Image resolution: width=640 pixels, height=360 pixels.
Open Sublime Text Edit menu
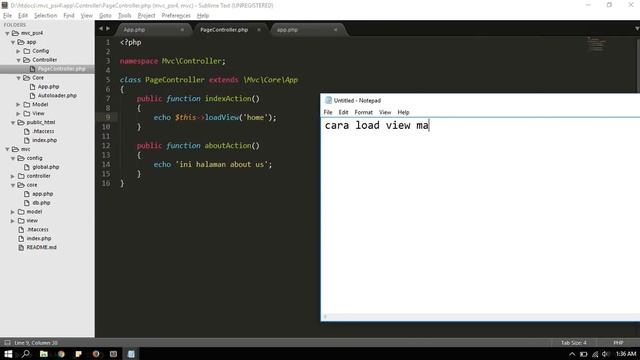(23, 16)
